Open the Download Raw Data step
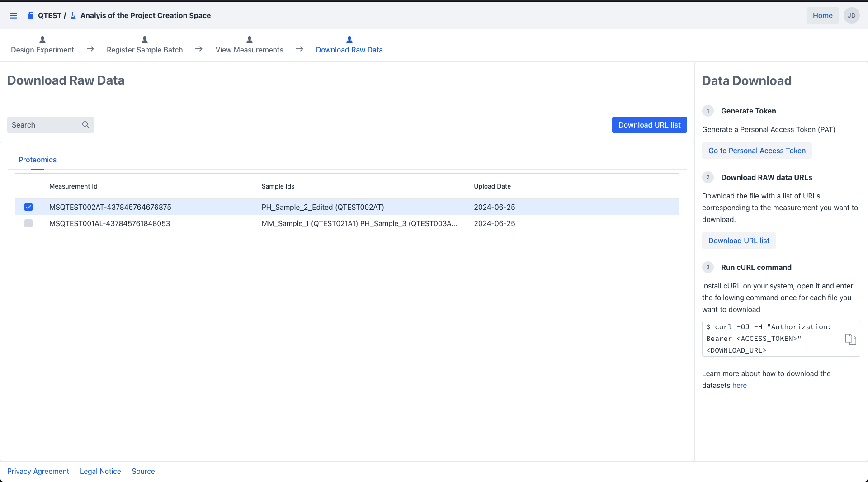The width and height of the screenshot is (868, 482). (x=349, y=50)
